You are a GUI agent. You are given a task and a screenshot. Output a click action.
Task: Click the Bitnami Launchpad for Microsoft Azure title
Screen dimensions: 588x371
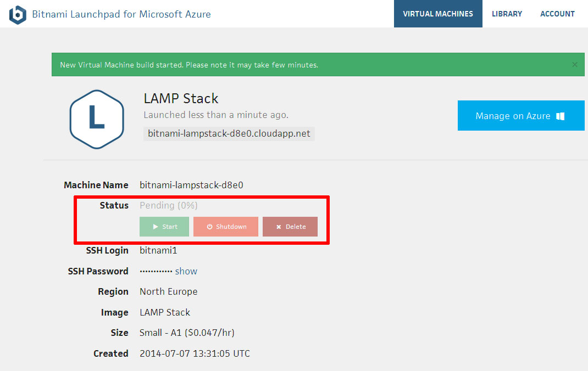(x=121, y=14)
